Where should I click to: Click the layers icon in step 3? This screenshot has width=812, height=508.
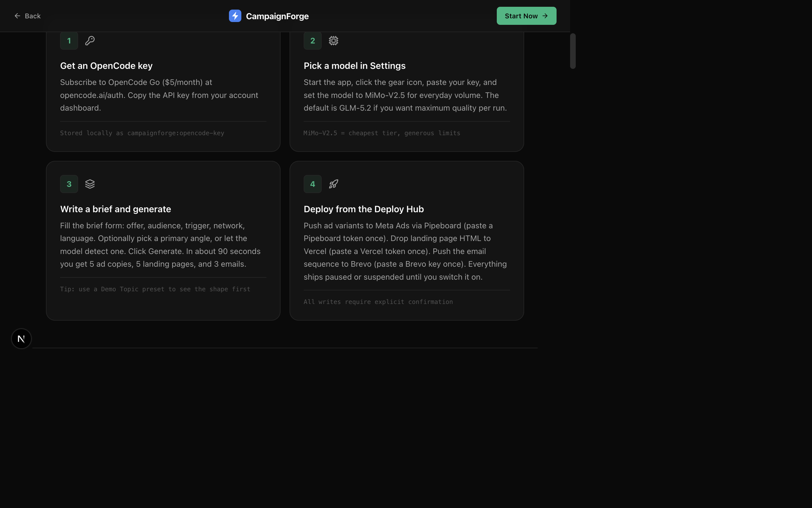coord(90,184)
